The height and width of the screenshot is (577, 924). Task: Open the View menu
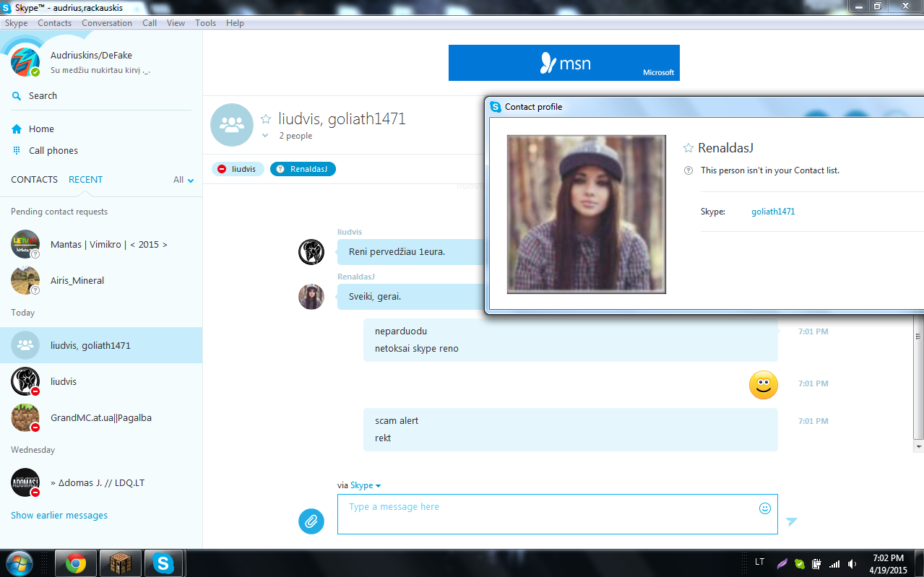176,23
